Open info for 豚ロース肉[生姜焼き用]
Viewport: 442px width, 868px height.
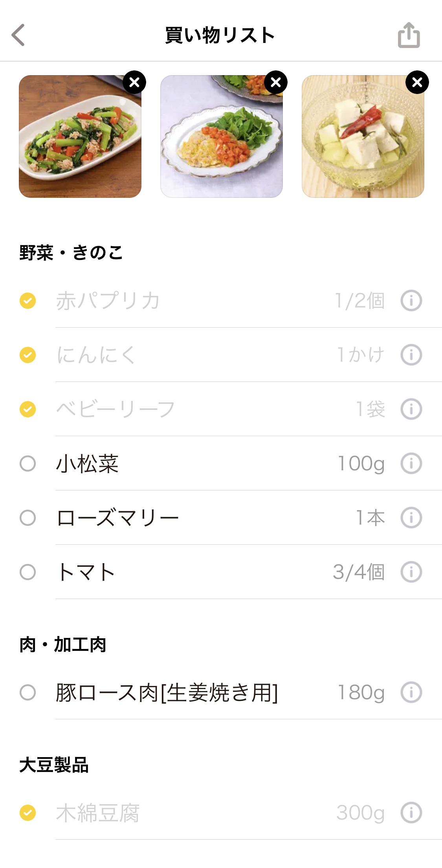coord(411,693)
